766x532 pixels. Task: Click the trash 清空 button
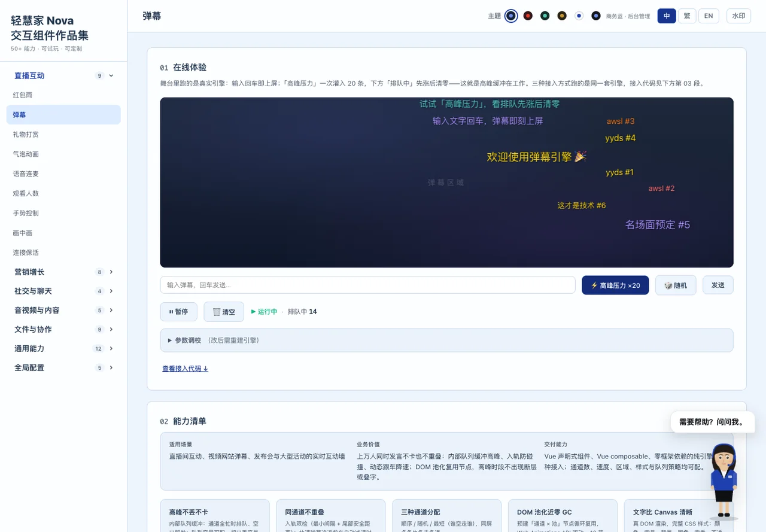point(224,312)
